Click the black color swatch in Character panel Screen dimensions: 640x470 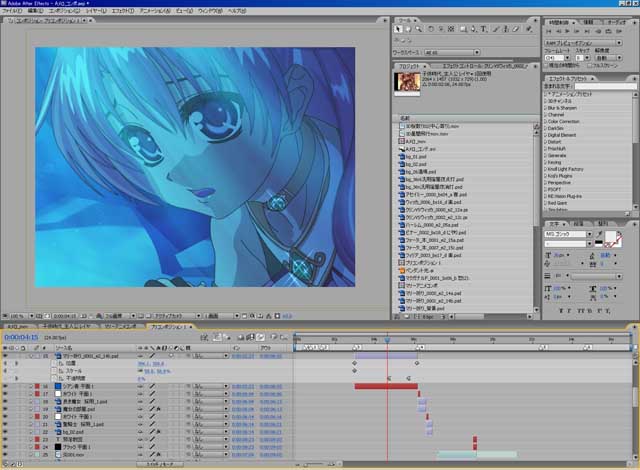599,242
